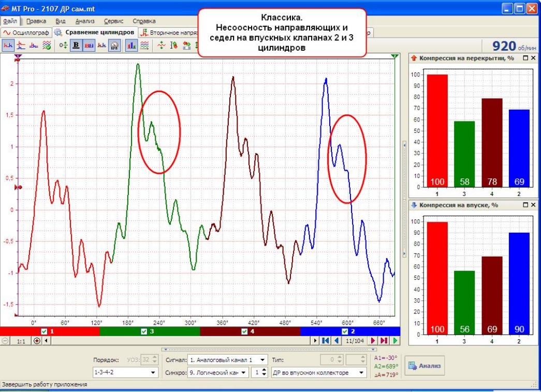
Task: Click the blue down arrow panel icon
Action: [x=414, y=205]
